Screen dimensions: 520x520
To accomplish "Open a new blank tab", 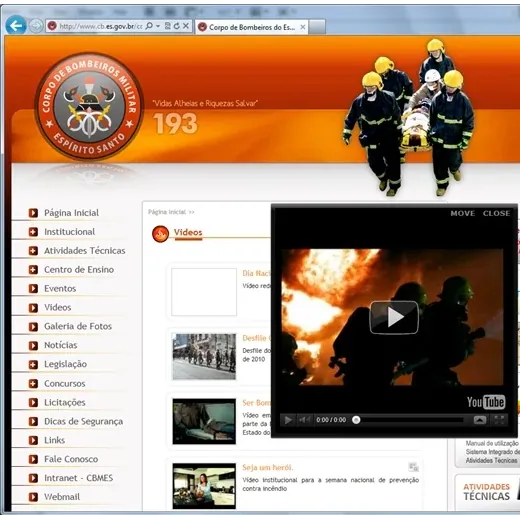I will click(x=317, y=27).
